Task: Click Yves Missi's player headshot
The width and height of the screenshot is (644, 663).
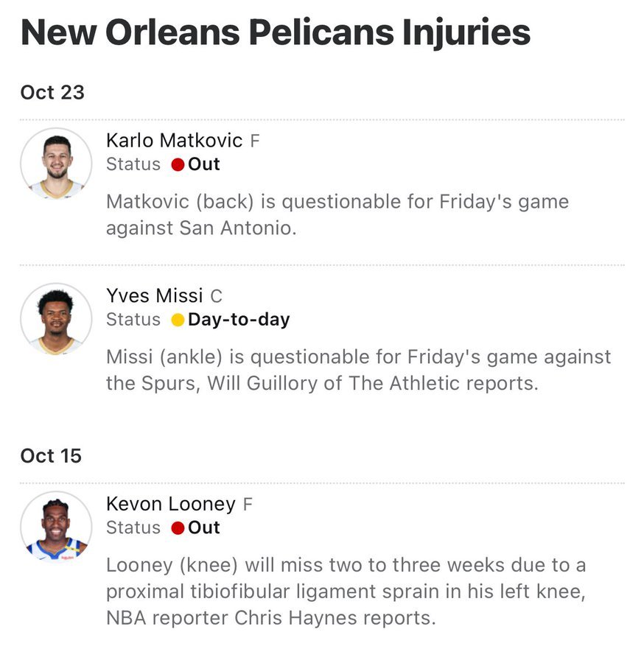Action: (x=56, y=319)
